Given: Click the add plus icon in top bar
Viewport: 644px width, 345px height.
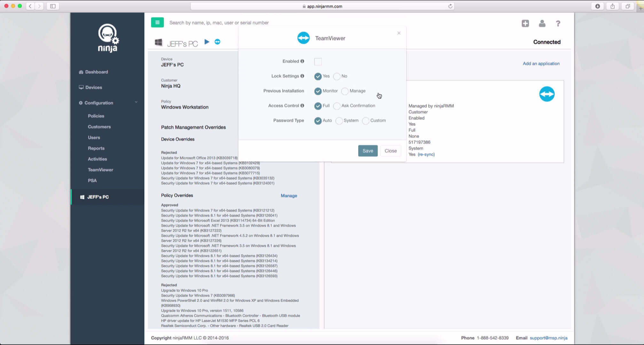Looking at the screenshot, I should pos(525,23).
